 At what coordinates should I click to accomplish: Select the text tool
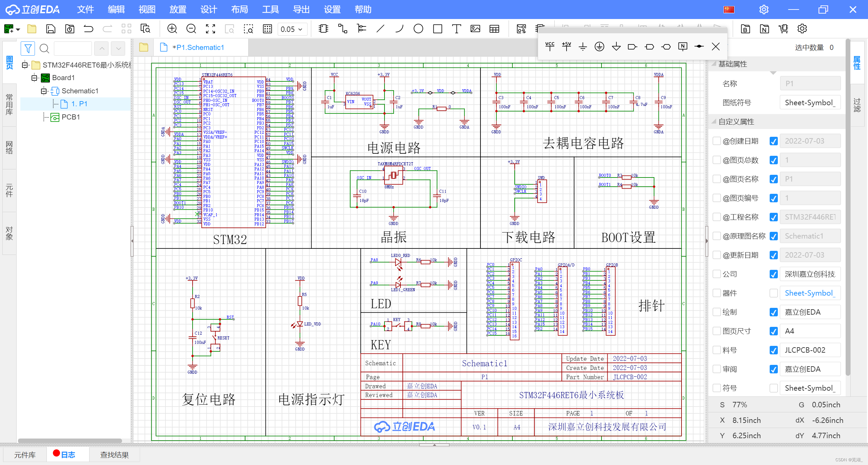click(456, 29)
